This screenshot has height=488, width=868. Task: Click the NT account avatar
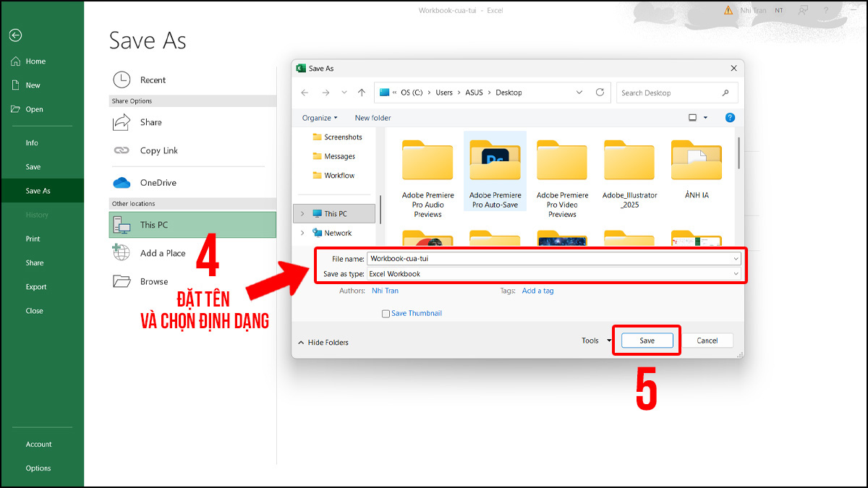click(x=778, y=10)
